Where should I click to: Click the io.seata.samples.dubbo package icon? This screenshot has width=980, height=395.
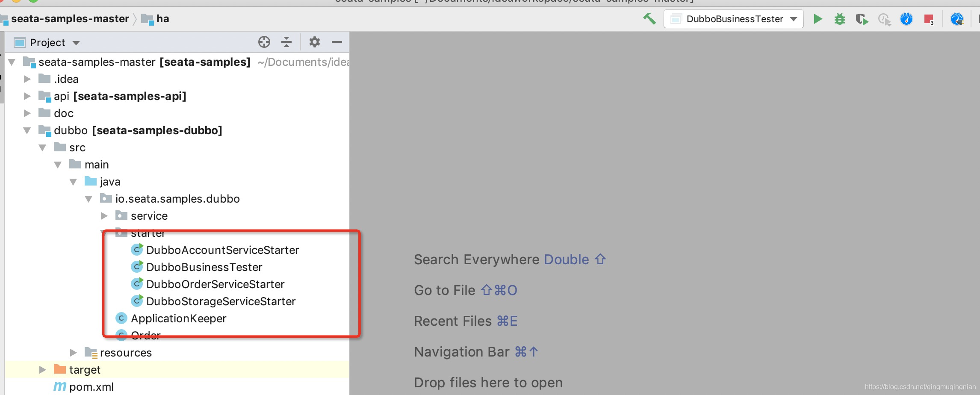click(106, 198)
